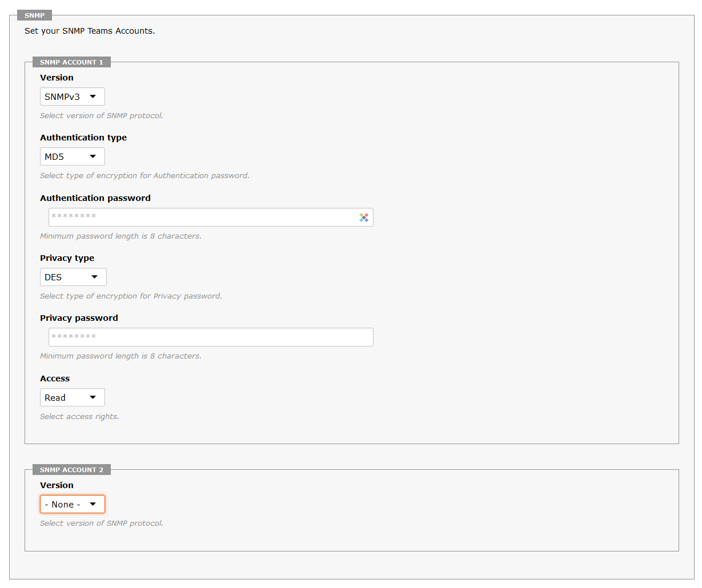This screenshot has width=702, height=588.
Task: Click the Authentication type label
Action: pos(83,138)
